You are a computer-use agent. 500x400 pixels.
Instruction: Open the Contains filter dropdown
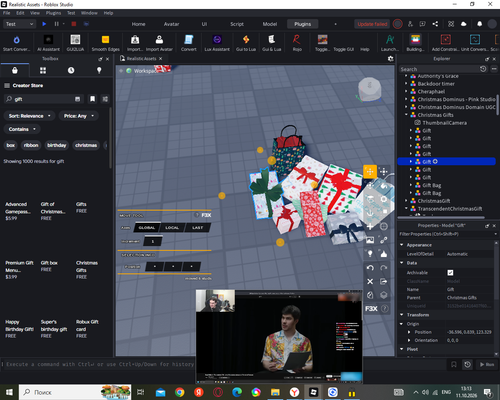click(x=22, y=129)
